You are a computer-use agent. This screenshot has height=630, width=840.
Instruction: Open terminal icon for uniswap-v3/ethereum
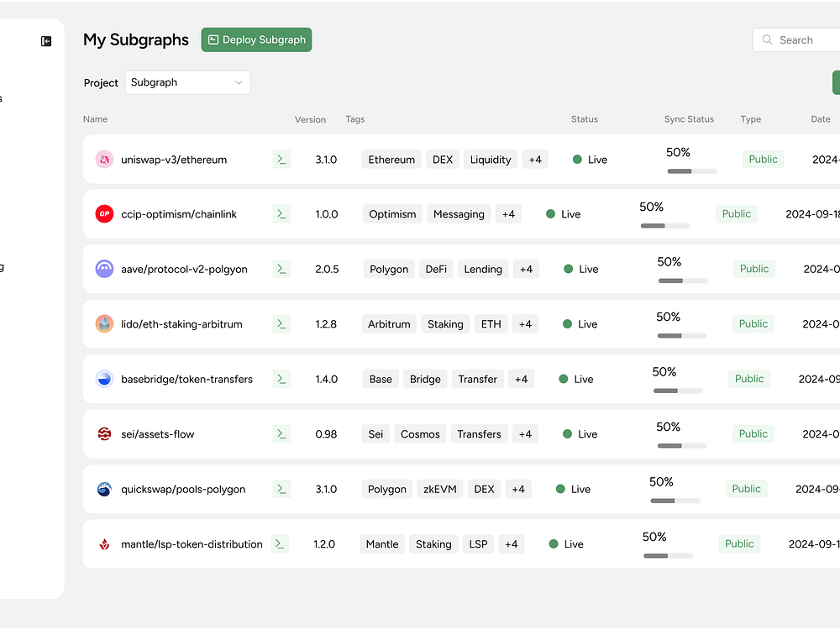(x=281, y=160)
